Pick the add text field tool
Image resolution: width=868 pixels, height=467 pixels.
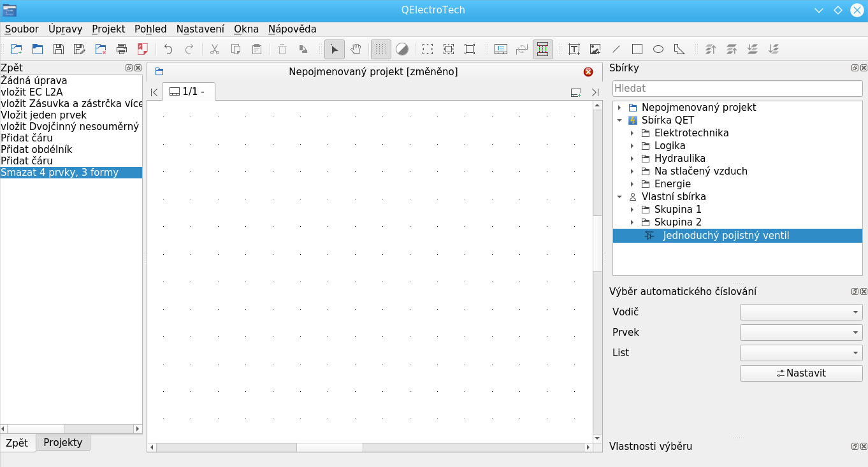tap(574, 49)
